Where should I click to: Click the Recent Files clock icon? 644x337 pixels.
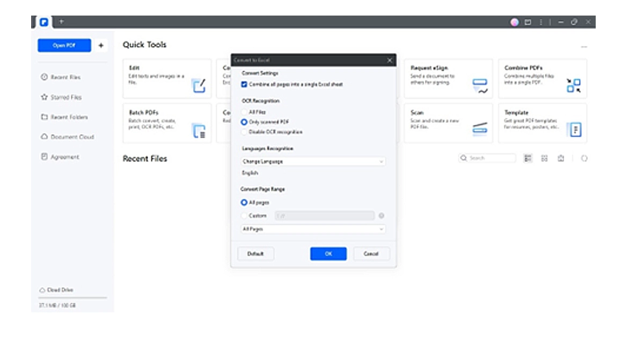point(45,77)
